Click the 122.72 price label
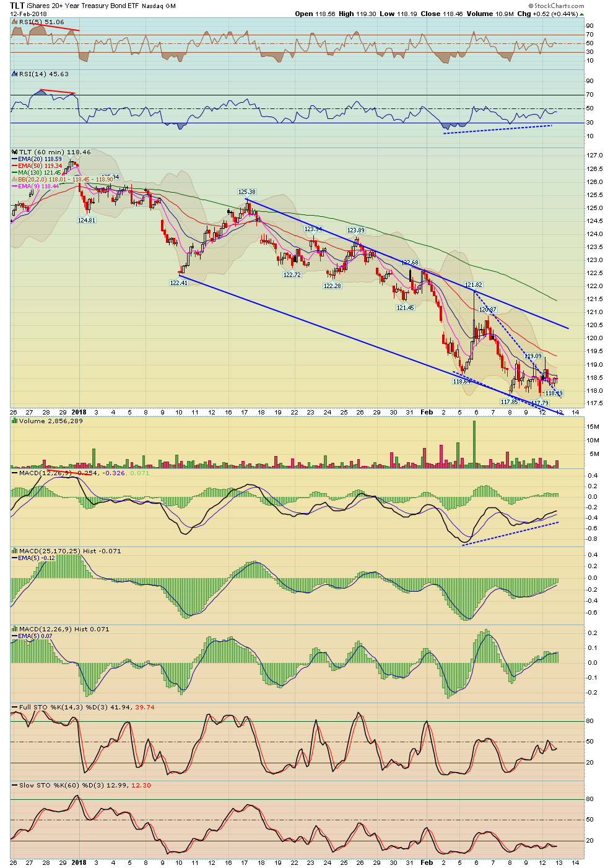The width and height of the screenshot is (613, 868). click(292, 274)
